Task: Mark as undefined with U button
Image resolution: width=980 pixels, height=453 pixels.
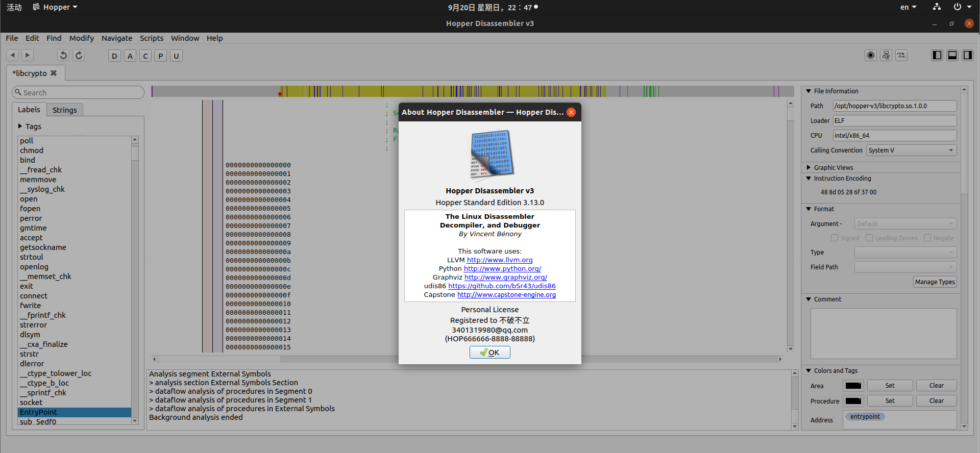Action: pyautogui.click(x=176, y=56)
